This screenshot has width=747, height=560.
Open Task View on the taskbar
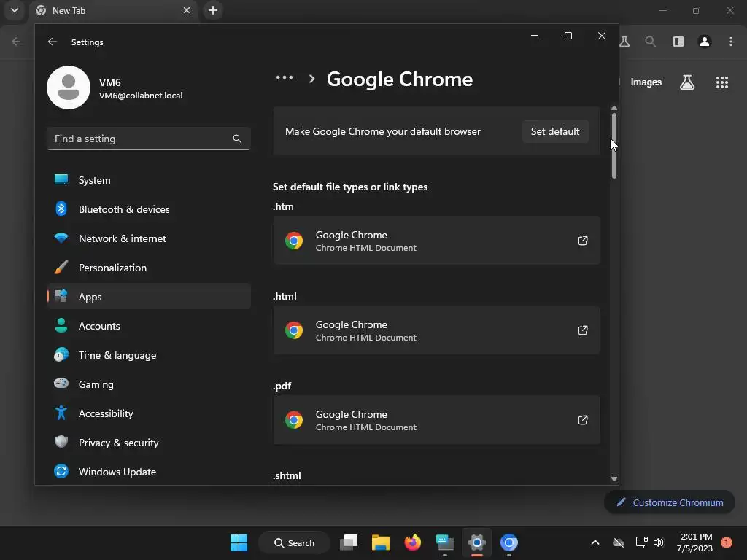349,542
